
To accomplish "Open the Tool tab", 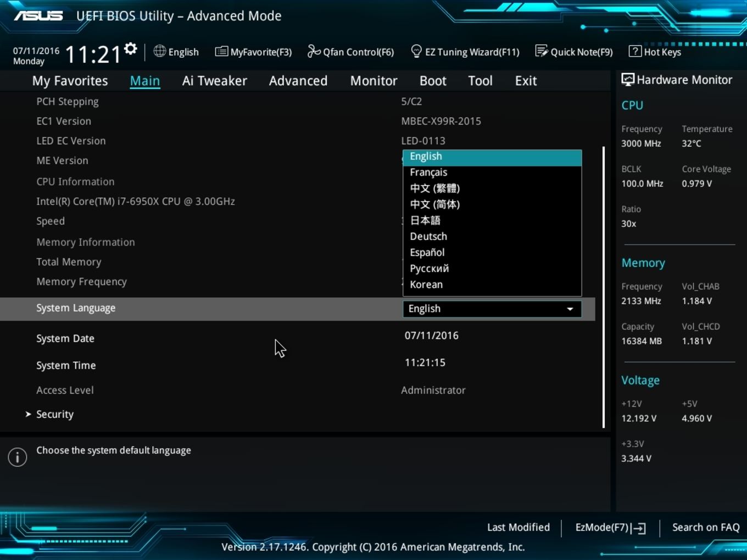I will tap(480, 81).
